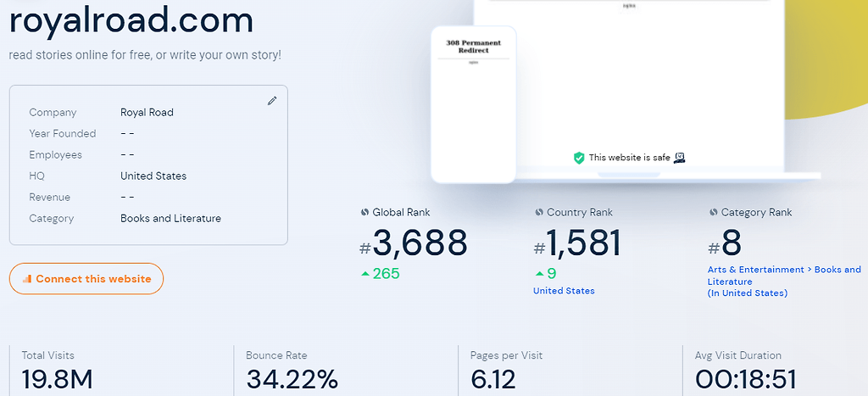Click the royalroad.com heading
Viewport: 868px width, 396px height.
point(131,20)
